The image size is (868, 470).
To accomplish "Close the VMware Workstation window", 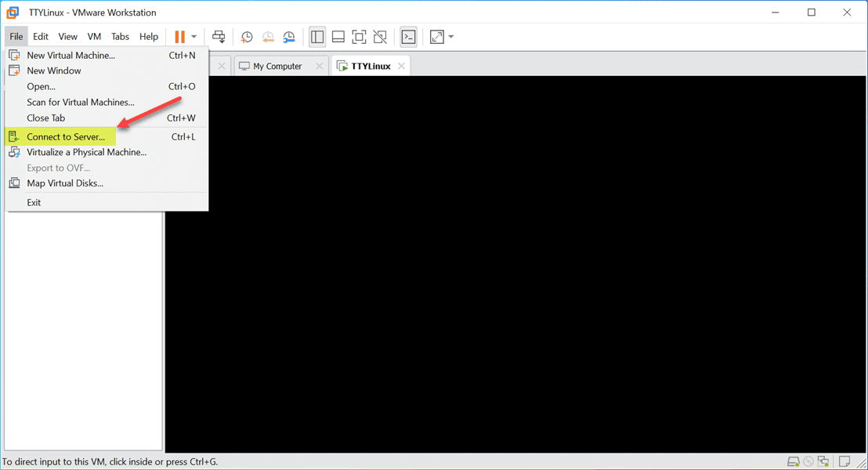I will [x=847, y=13].
